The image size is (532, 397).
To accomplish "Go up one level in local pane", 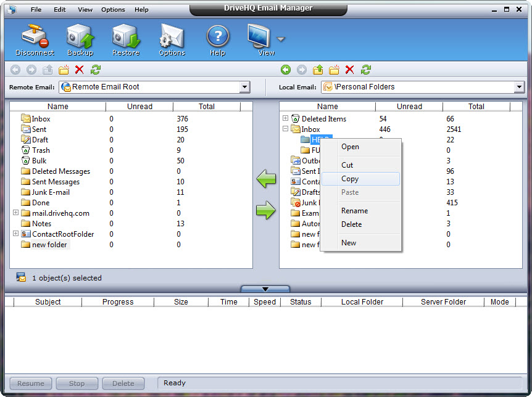I will click(318, 70).
